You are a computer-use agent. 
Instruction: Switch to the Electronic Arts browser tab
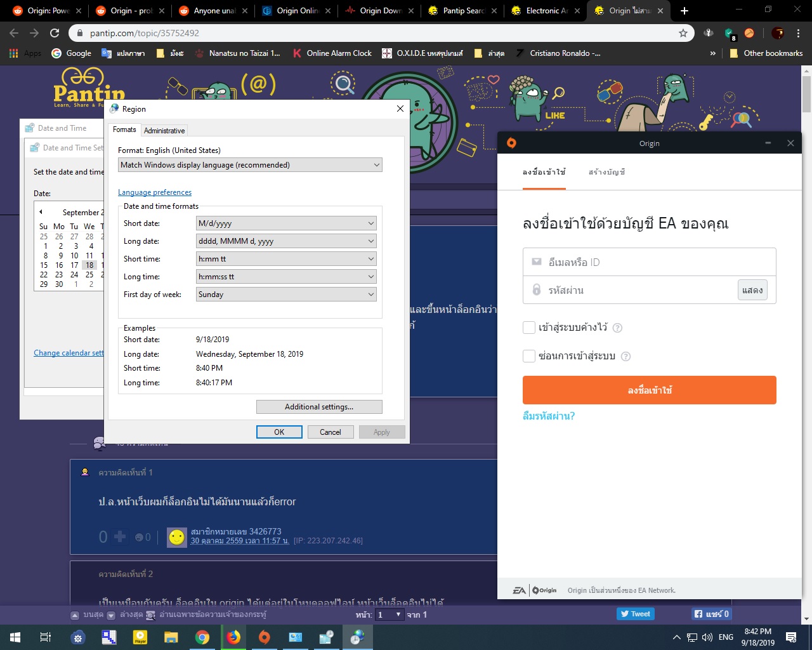pyautogui.click(x=546, y=11)
